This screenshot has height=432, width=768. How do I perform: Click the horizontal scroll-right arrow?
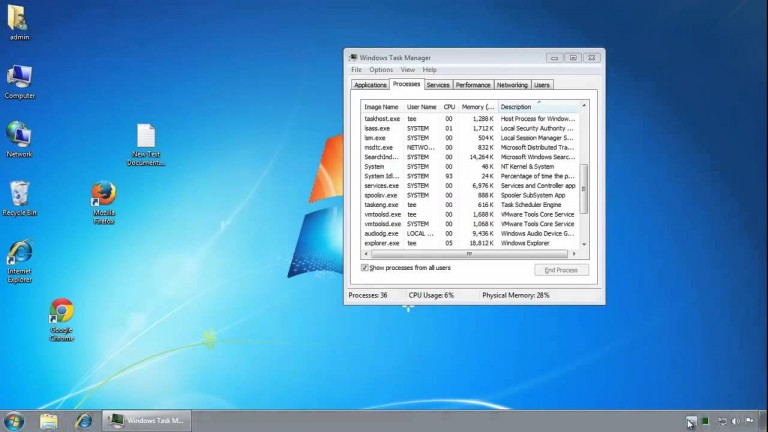(x=574, y=254)
